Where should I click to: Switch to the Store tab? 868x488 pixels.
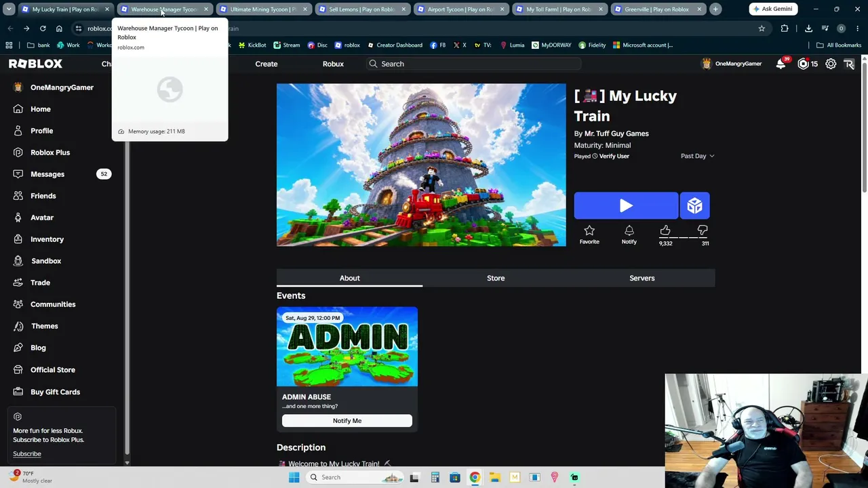point(496,278)
